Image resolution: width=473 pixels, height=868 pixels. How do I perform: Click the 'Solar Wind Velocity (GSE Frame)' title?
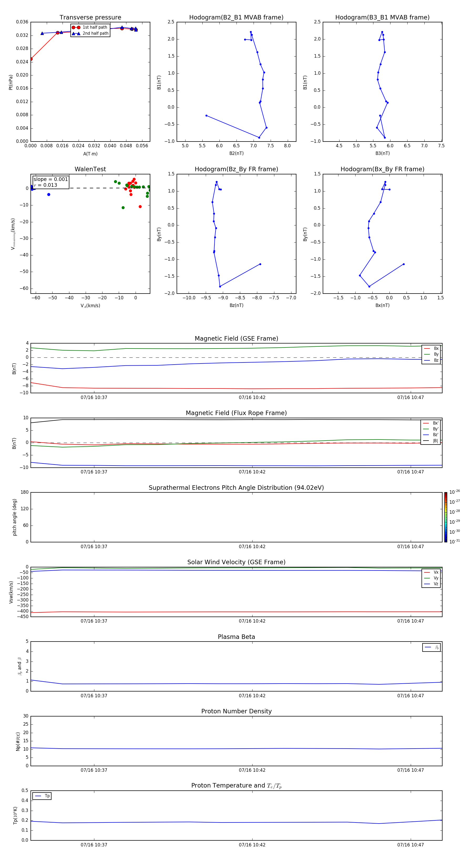tap(236, 562)
